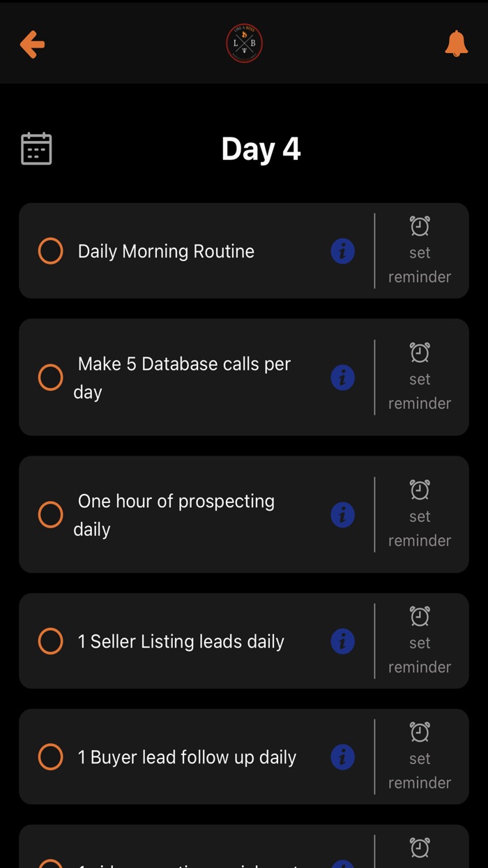Open the calendar icon beside Day 4

point(36,149)
